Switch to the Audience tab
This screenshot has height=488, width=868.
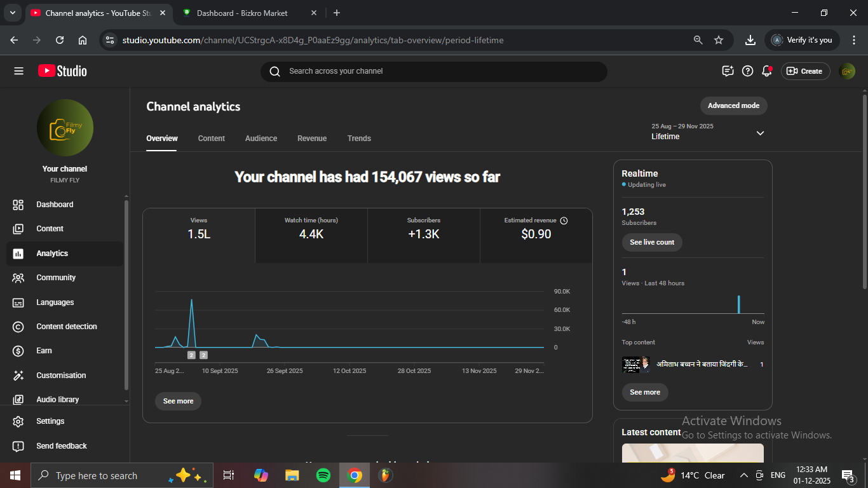(261, 139)
